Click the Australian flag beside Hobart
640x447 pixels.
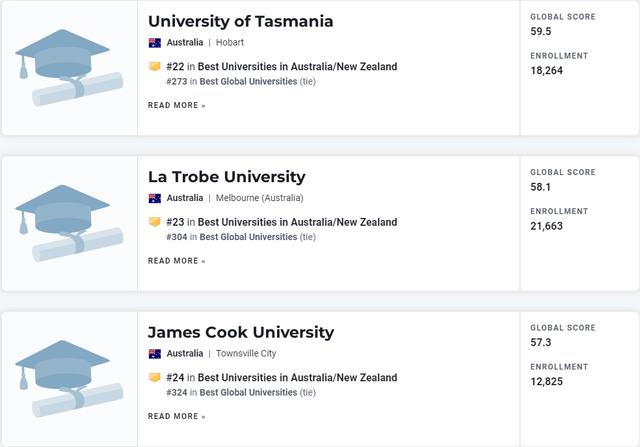pyautogui.click(x=154, y=43)
